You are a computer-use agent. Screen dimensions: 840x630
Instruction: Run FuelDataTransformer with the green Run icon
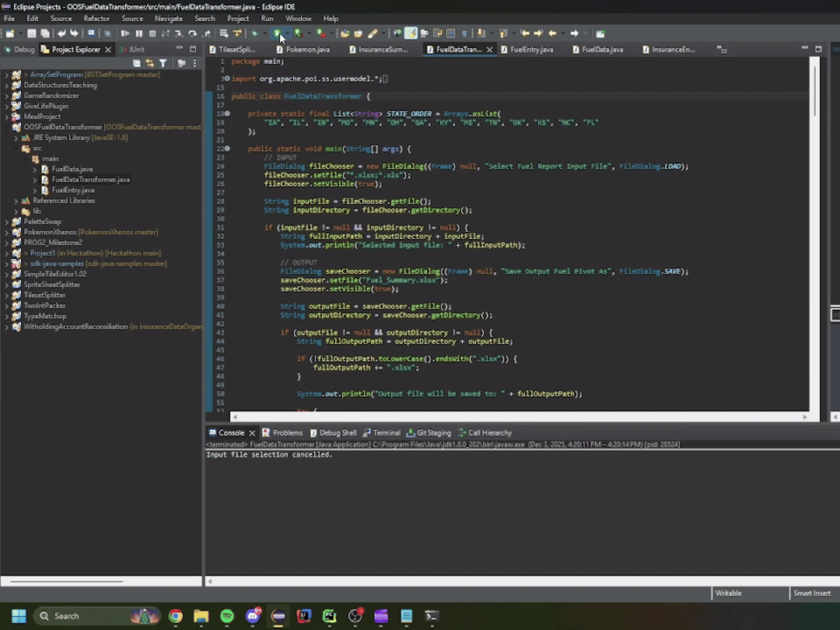(278, 33)
